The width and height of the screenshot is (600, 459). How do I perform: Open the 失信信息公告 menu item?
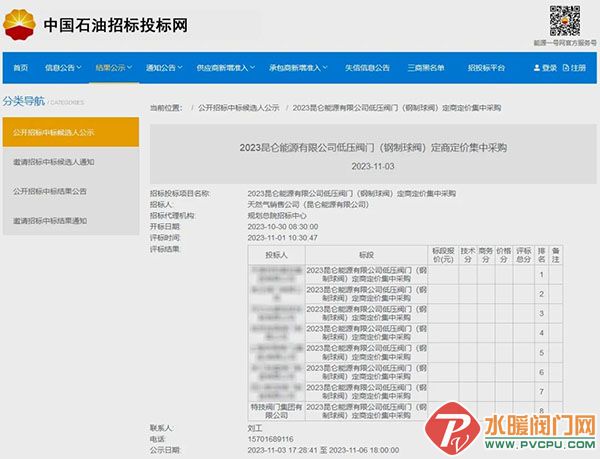[367, 68]
